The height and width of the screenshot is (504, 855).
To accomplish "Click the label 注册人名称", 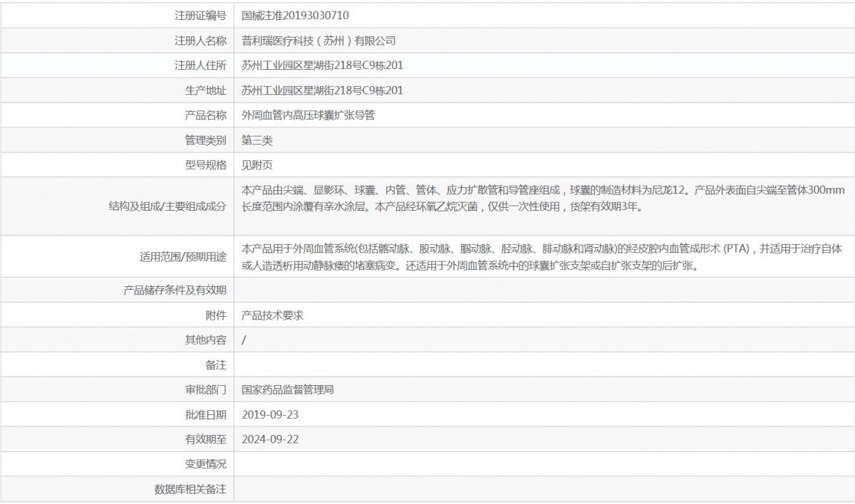I will click(x=200, y=41).
